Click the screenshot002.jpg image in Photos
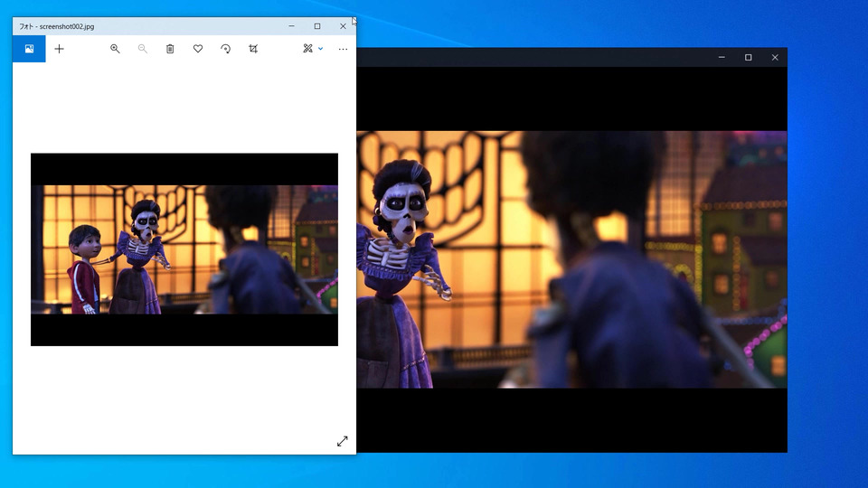The height and width of the screenshot is (488, 868). (x=184, y=249)
